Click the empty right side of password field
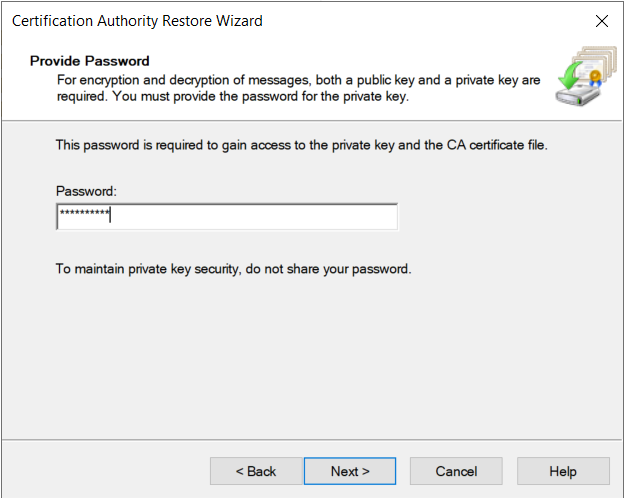 [x=256, y=217]
